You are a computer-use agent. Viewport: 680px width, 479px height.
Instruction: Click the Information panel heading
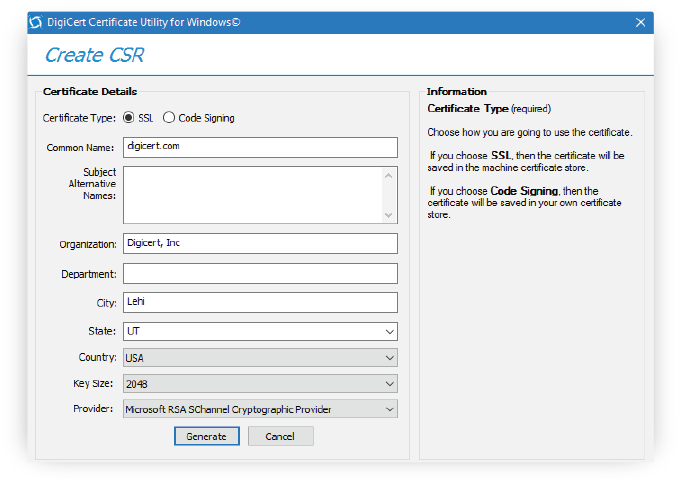[457, 91]
